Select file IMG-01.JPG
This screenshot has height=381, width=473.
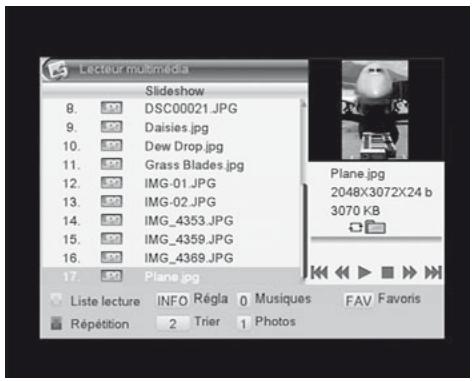tap(180, 183)
